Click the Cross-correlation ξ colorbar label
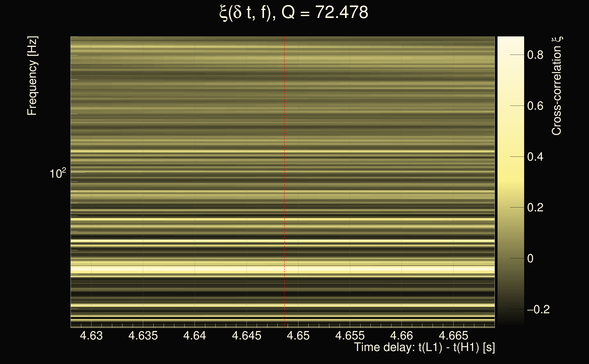 (557, 86)
